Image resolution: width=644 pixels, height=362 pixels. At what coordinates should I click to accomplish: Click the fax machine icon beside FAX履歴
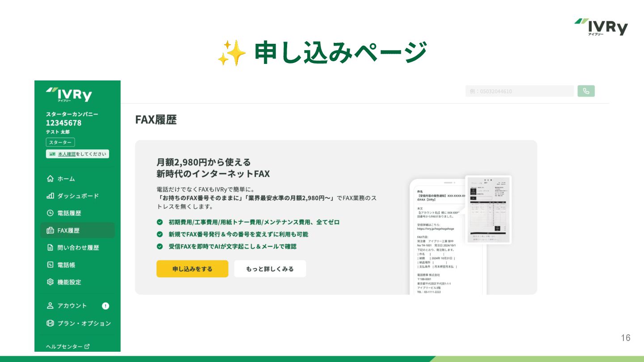(50, 231)
